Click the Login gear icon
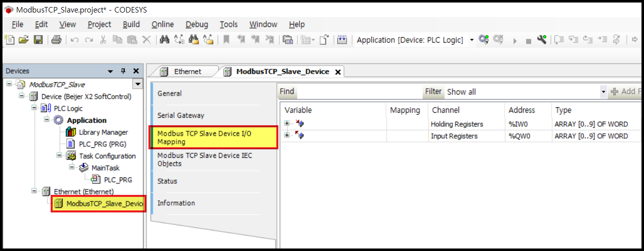 484,40
